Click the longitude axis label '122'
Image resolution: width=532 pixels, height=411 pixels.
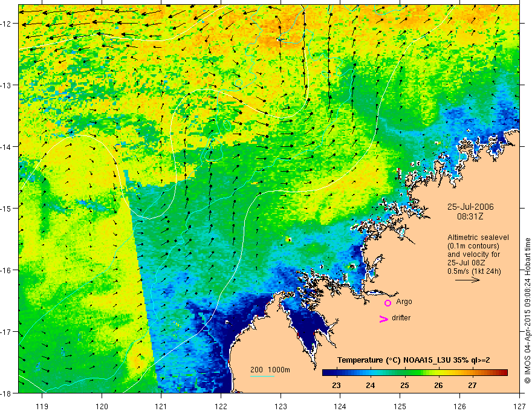point(221,406)
